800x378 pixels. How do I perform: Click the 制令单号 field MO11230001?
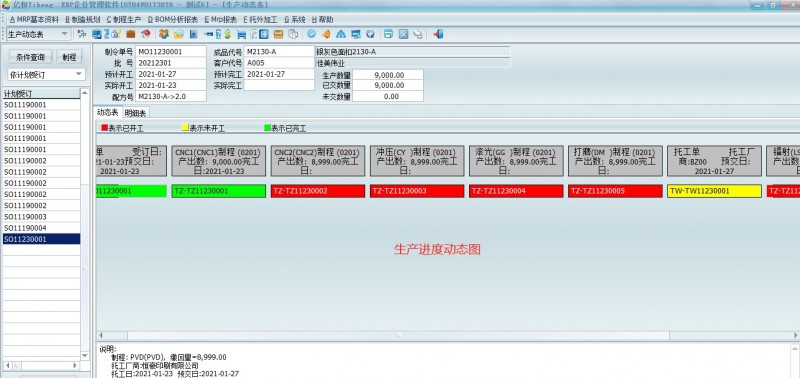[171, 52]
